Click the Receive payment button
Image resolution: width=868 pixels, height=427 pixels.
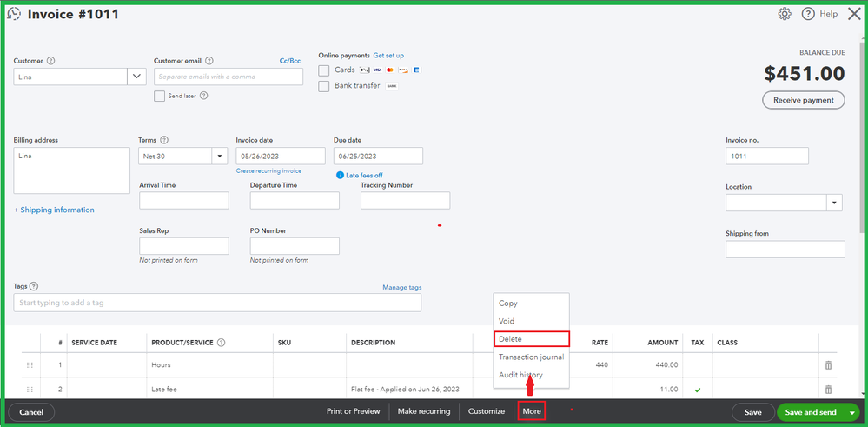coord(803,100)
